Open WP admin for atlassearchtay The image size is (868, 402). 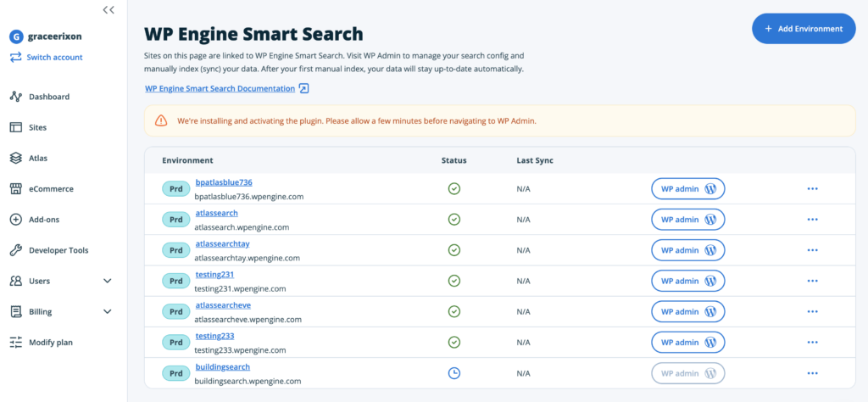click(x=687, y=250)
